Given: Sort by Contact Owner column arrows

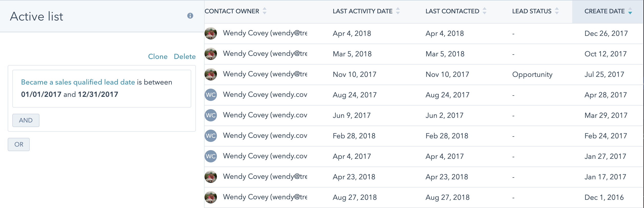Looking at the screenshot, I should (x=265, y=11).
